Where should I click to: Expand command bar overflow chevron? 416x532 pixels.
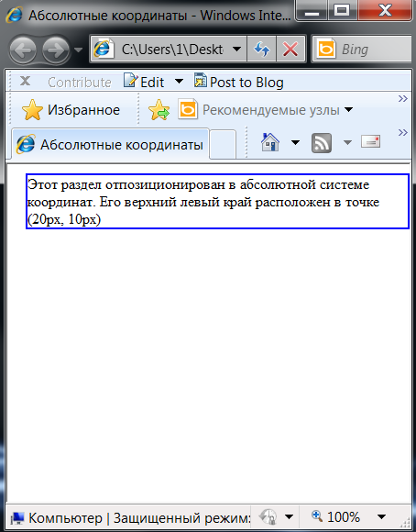coord(403,132)
